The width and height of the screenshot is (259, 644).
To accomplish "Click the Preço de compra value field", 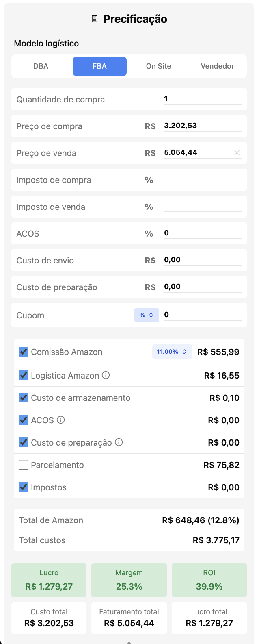I will click(x=203, y=126).
